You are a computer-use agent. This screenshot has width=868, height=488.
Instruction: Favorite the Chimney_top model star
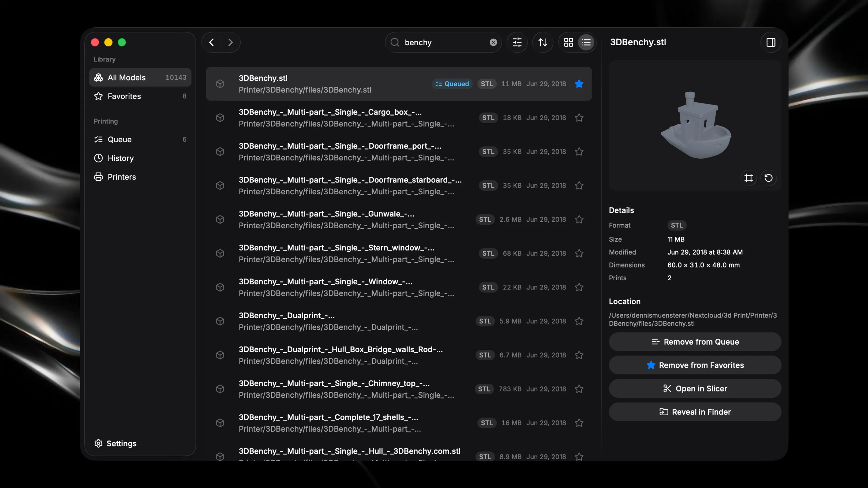tap(579, 389)
